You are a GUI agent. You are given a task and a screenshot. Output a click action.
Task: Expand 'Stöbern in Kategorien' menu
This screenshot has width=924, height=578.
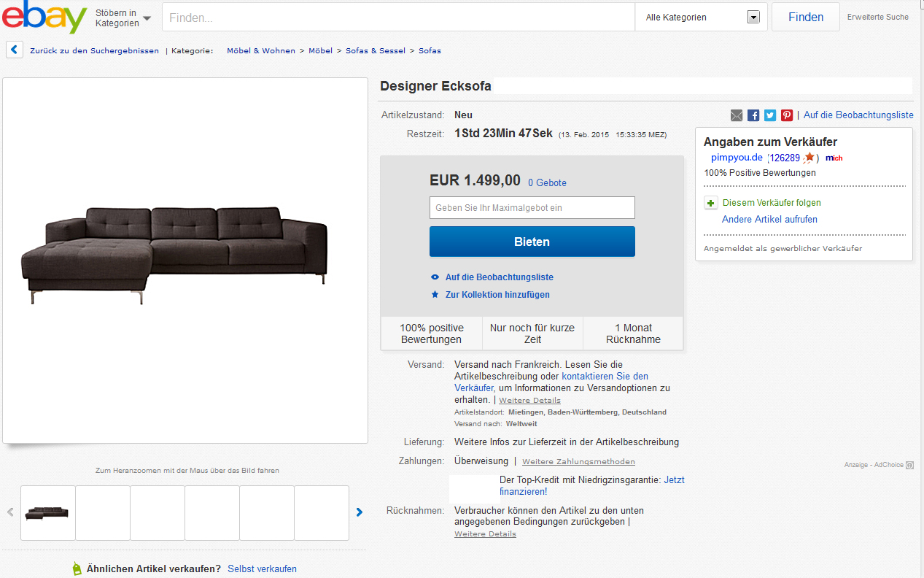(127, 17)
